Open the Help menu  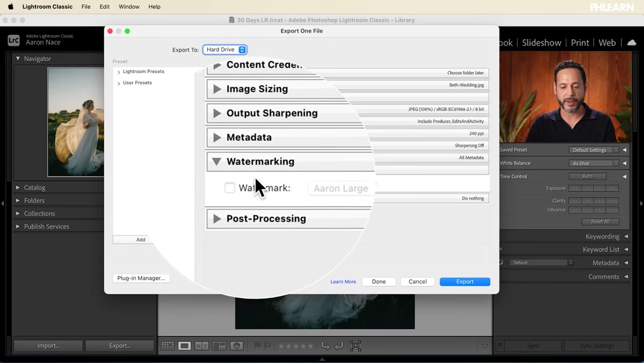155,6
